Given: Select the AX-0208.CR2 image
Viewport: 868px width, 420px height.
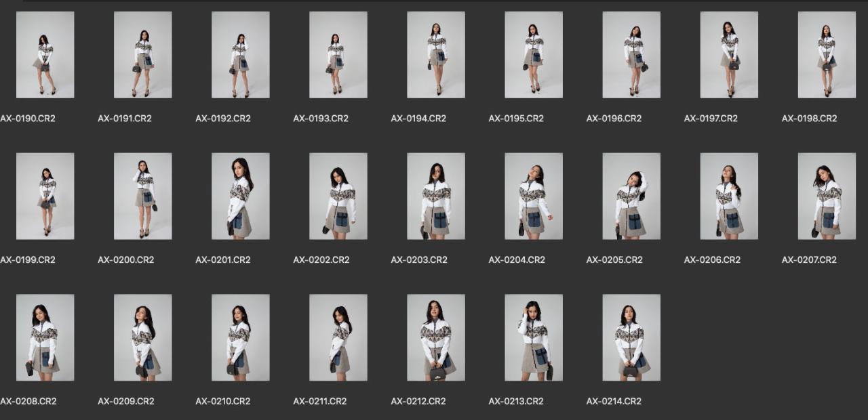Looking at the screenshot, I should coord(45,337).
